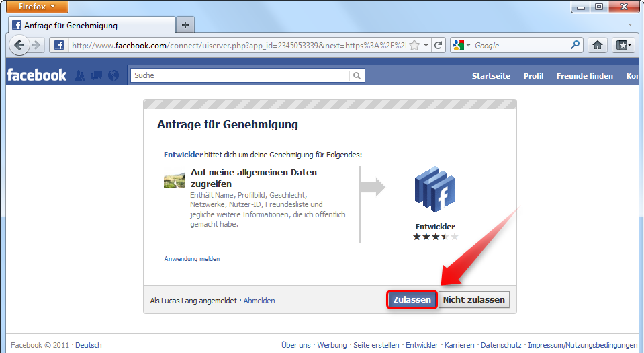644x353 pixels.
Task: Open Impressum/Nutzungsbedingungen footer link
Action: (x=583, y=345)
